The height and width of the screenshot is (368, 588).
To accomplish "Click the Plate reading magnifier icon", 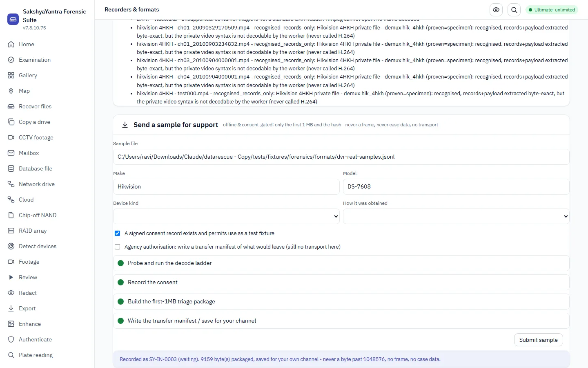I will click(x=11, y=355).
